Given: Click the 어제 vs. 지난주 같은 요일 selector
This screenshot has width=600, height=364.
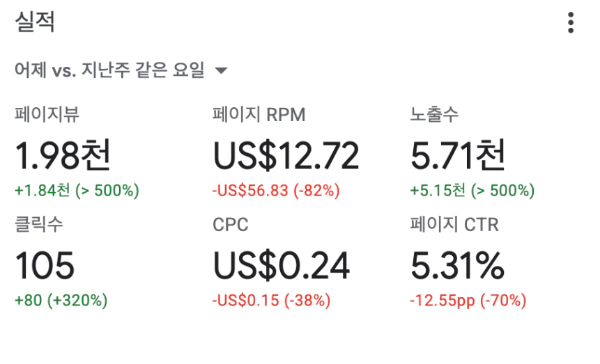Looking at the screenshot, I should coord(121,70).
